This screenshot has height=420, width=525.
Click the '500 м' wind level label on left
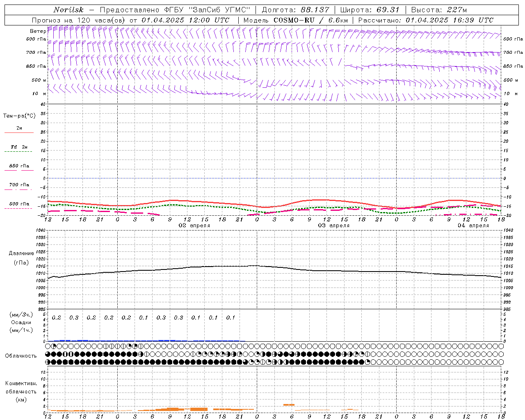[39, 80]
